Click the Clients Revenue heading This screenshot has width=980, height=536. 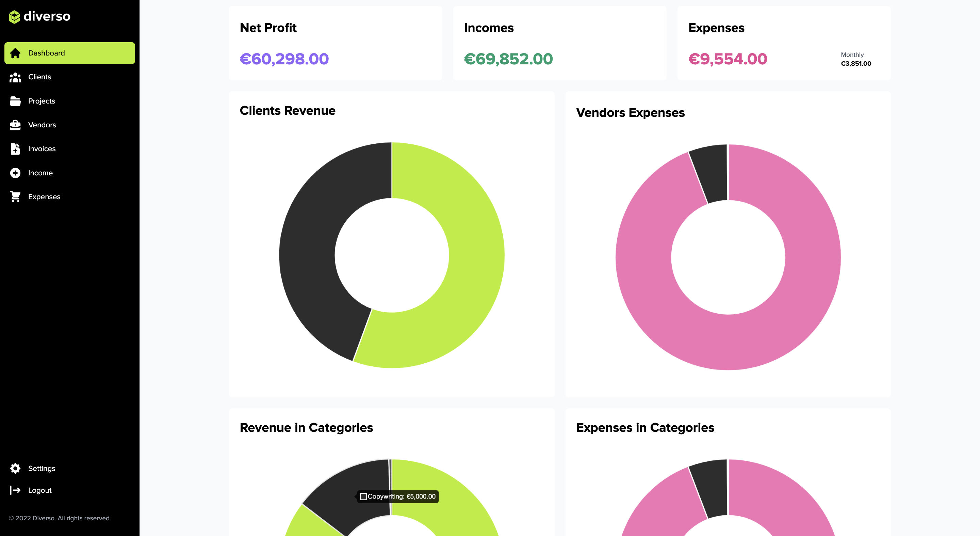(287, 111)
